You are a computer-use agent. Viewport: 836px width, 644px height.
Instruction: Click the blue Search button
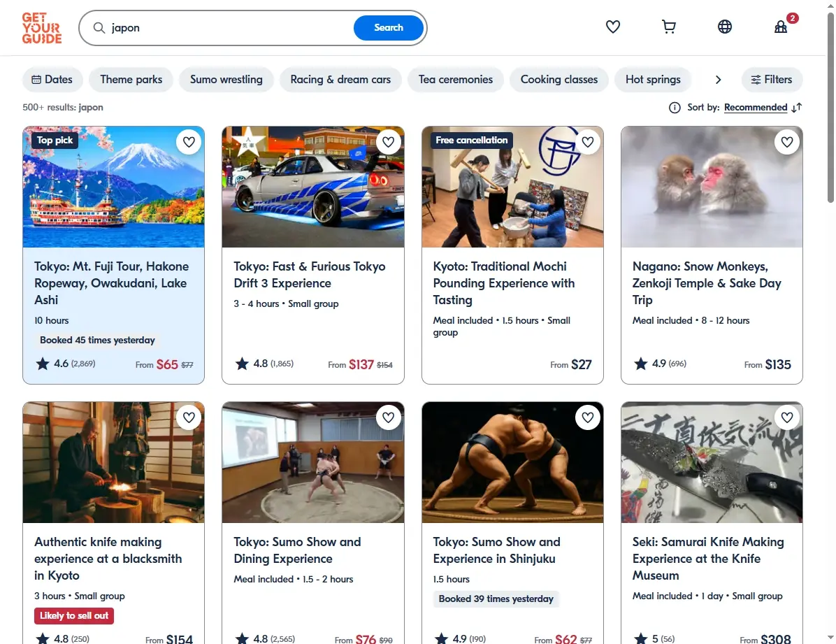click(388, 28)
